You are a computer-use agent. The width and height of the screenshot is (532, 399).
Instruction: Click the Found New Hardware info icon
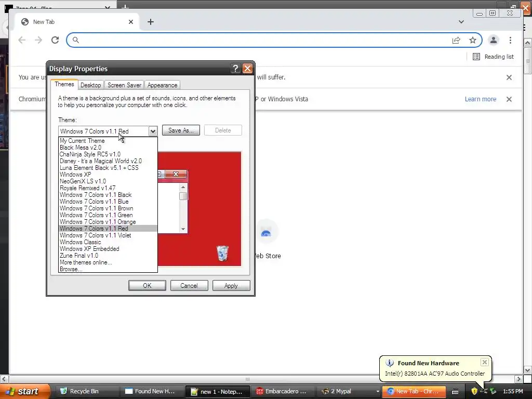click(390, 363)
